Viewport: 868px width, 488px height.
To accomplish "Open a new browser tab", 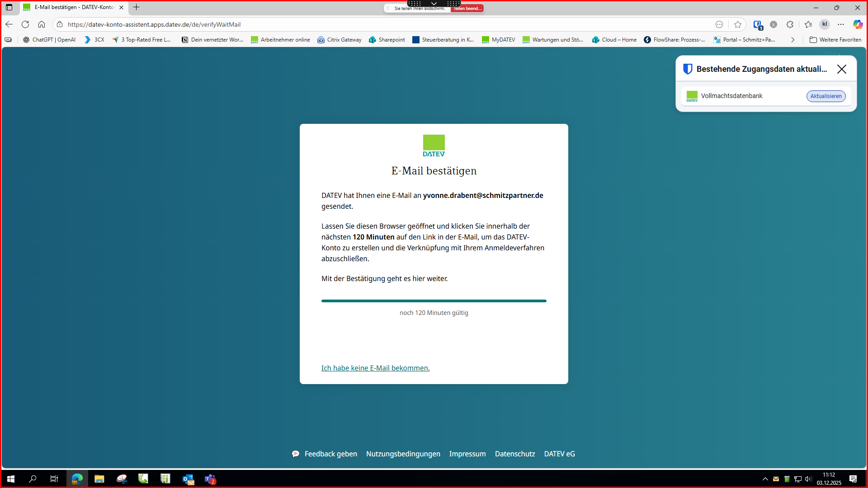I will (x=136, y=7).
